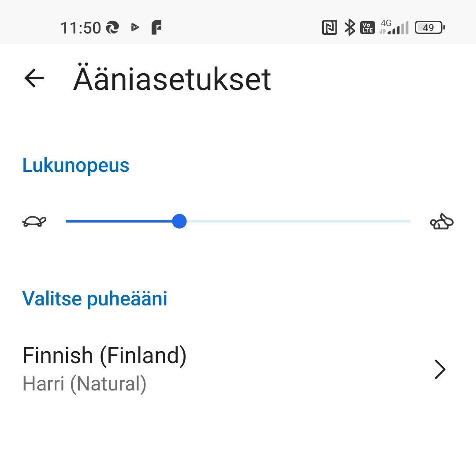Tap the NFC status icon
The height and width of the screenshot is (457, 476).
(x=330, y=28)
